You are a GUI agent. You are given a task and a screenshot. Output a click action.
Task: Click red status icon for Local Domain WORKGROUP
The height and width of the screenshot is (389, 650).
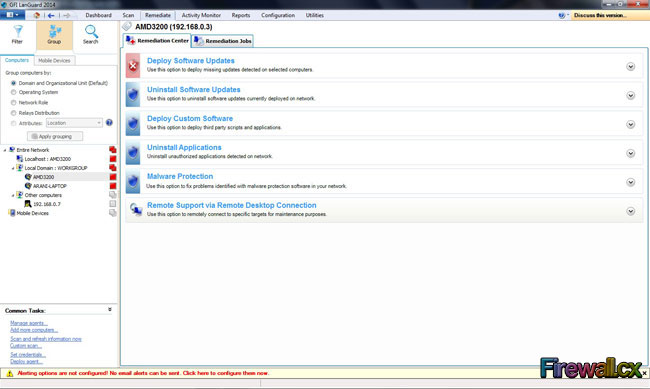[x=113, y=168]
